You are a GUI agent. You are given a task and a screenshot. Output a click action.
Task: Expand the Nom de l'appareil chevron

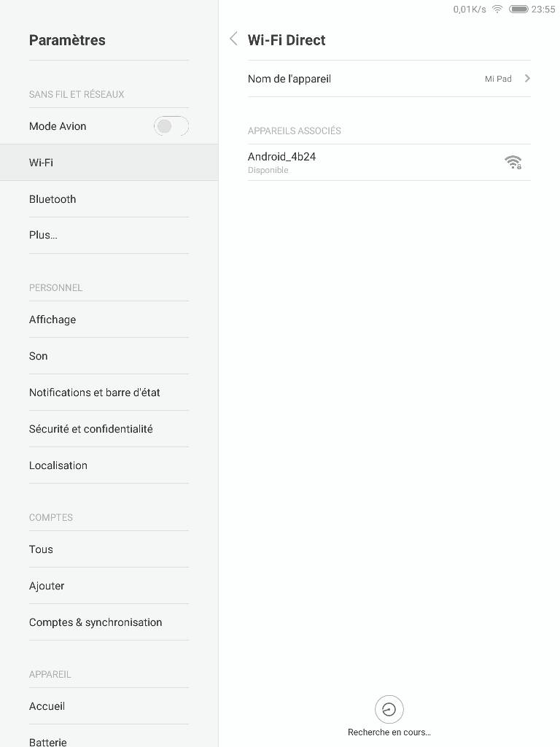click(x=527, y=79)
